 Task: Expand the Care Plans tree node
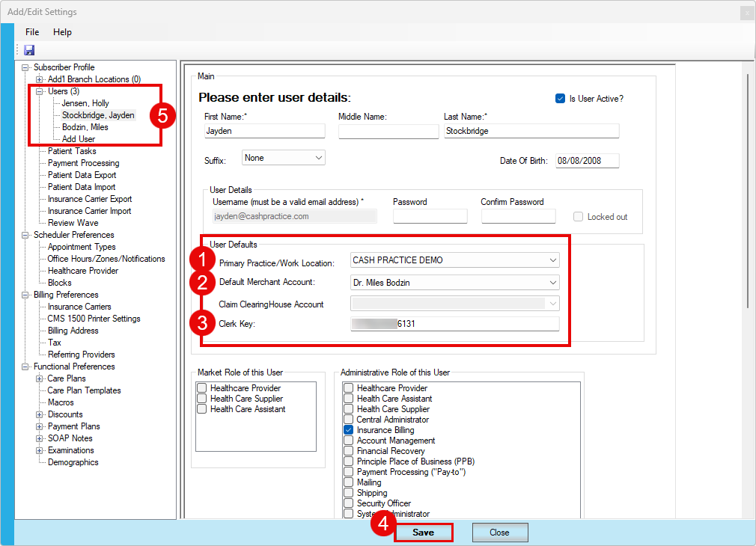40,378
